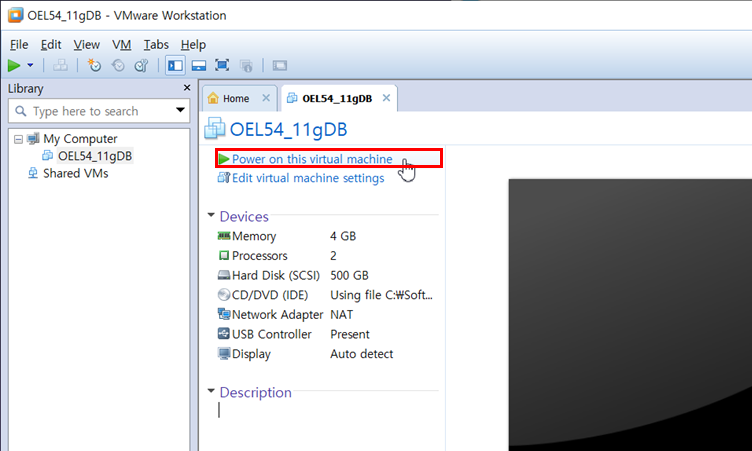This screenshot has height=451, width=752.
Task: Click the Unity mode toolbar icon
Action: pos(246,66)
